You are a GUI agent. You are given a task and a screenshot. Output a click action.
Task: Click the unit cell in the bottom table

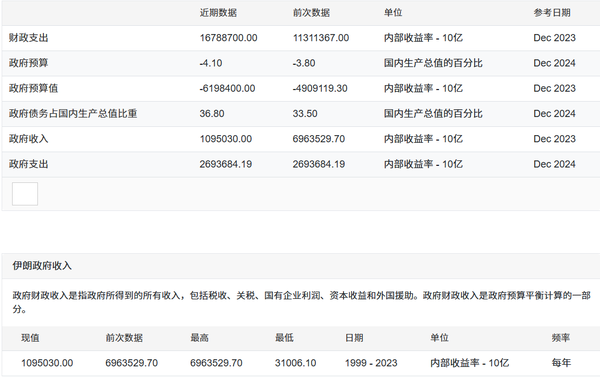click(x=470, y=363)
